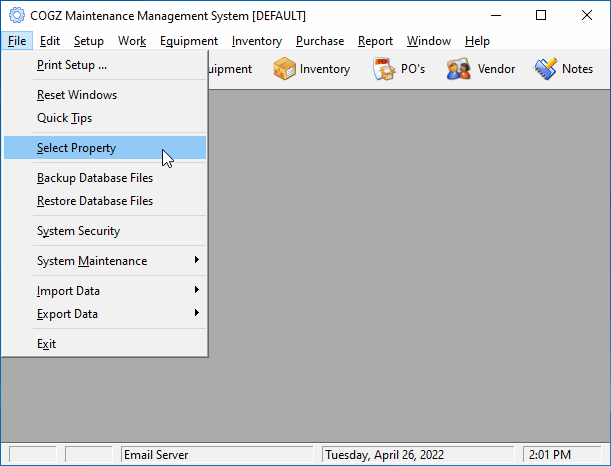Image resolution: width=611 pixels, height=466 pixels.
Task: Open the Window menu
Action: (x=429, y=41)
